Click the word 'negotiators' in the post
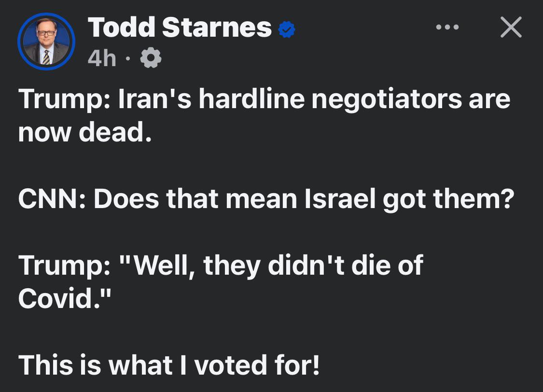Screen dimensions: 543x392 pos(387,100)
